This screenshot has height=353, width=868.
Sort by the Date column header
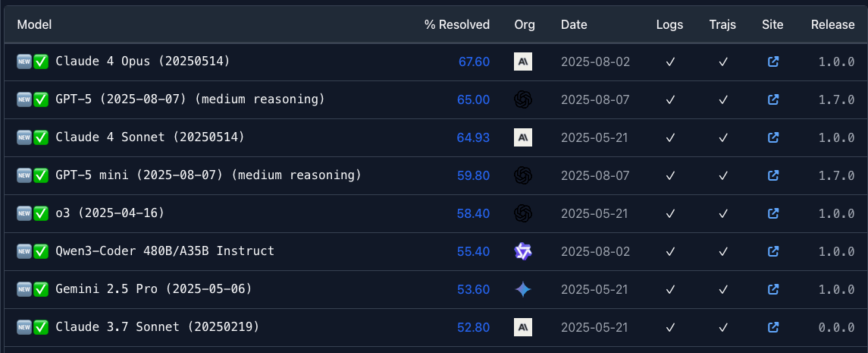574,24
